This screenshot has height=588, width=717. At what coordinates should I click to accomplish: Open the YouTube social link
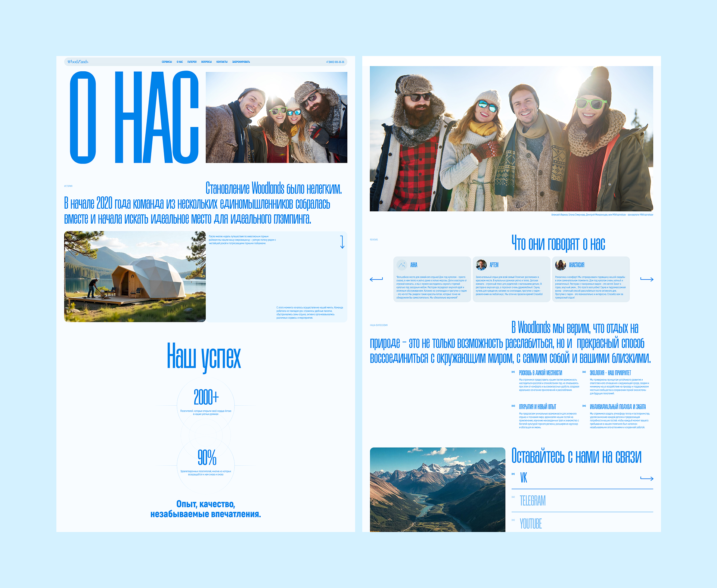pyautogui.click(x=531, y=524)
